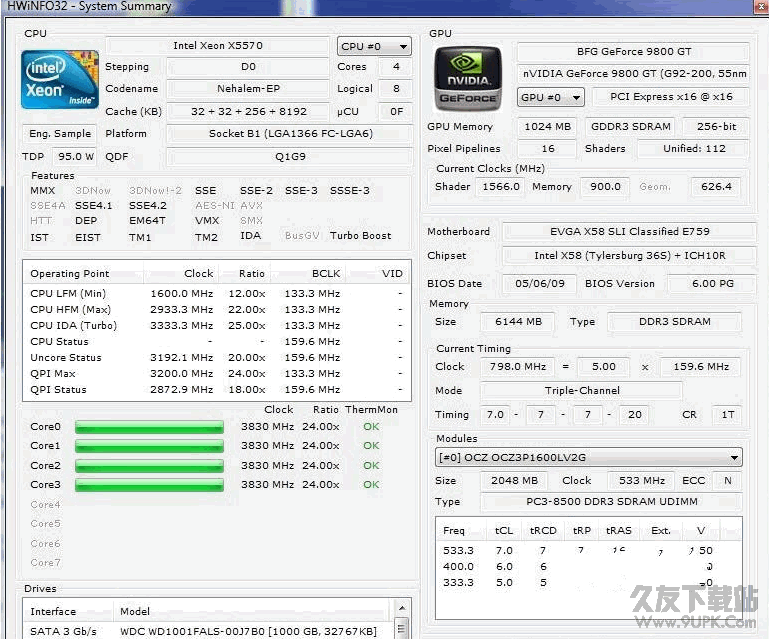Screen dimensions: 769x639
Task: Click the tCL column header
Action: tap(504, 531)
